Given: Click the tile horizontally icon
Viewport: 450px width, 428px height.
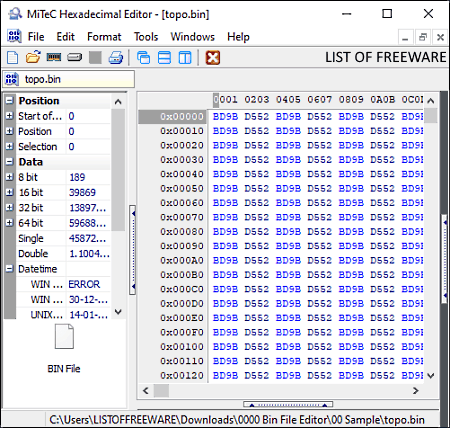Looking at the screenshot, I should pyautogui.click(x=164, y=58).
